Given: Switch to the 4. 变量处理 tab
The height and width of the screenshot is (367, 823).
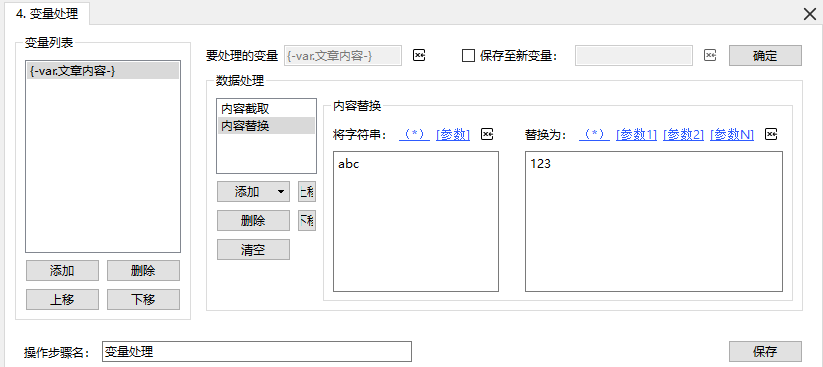Looking at the screenshot, I should click(x=47, y=13).
